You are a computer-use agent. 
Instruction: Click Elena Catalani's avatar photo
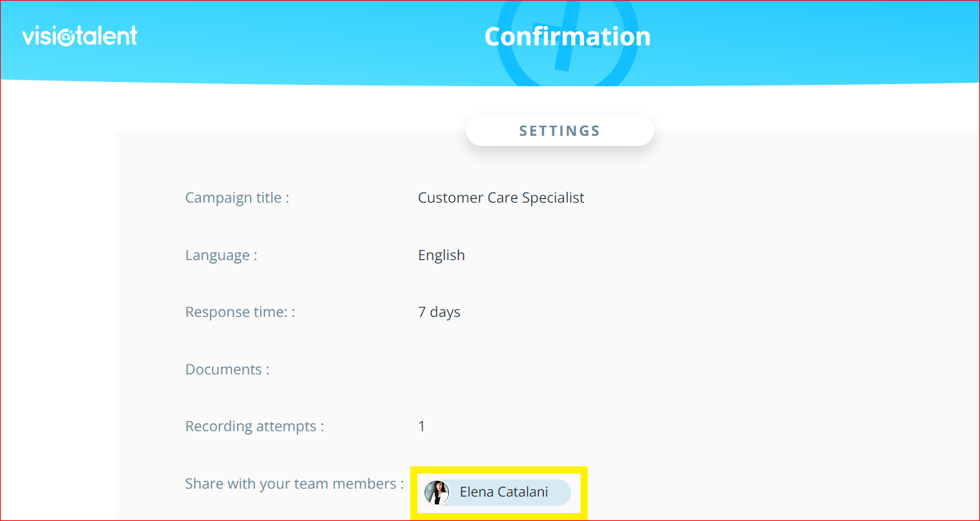coord(437,492)
